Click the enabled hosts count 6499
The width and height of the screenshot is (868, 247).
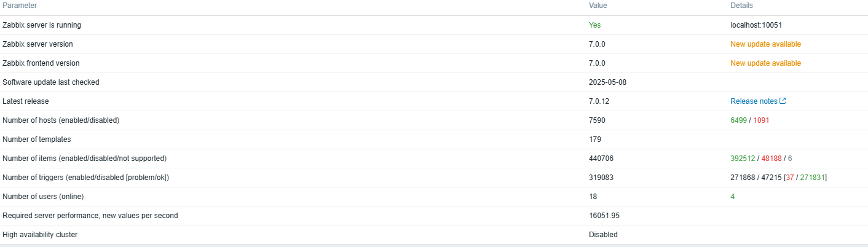point(738,120)
